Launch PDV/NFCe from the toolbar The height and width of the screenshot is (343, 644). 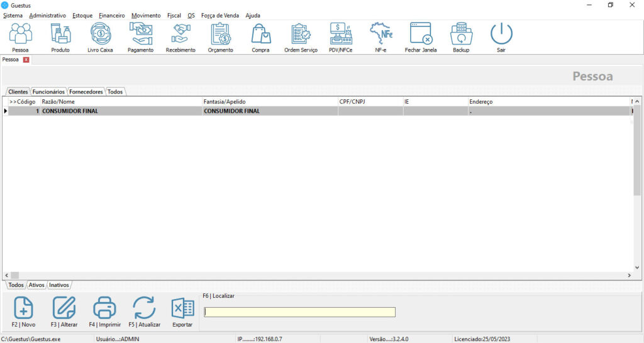[x=340, y=36]
